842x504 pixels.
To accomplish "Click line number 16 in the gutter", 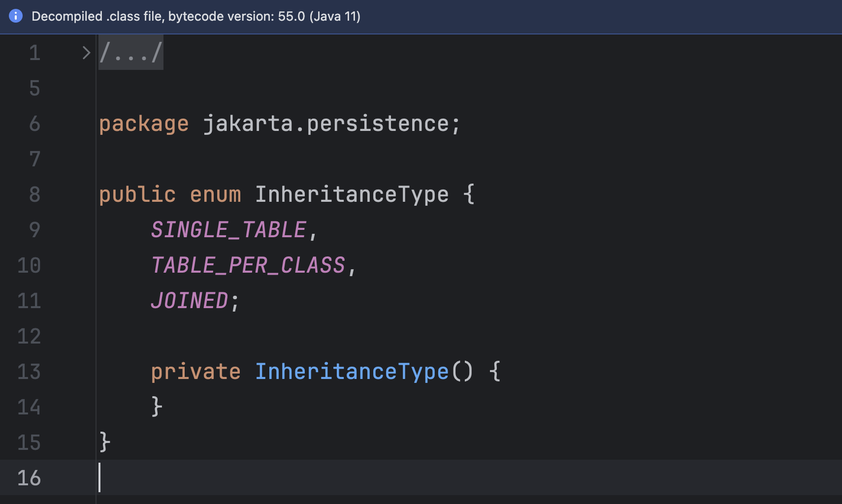I will coord(29,478).
